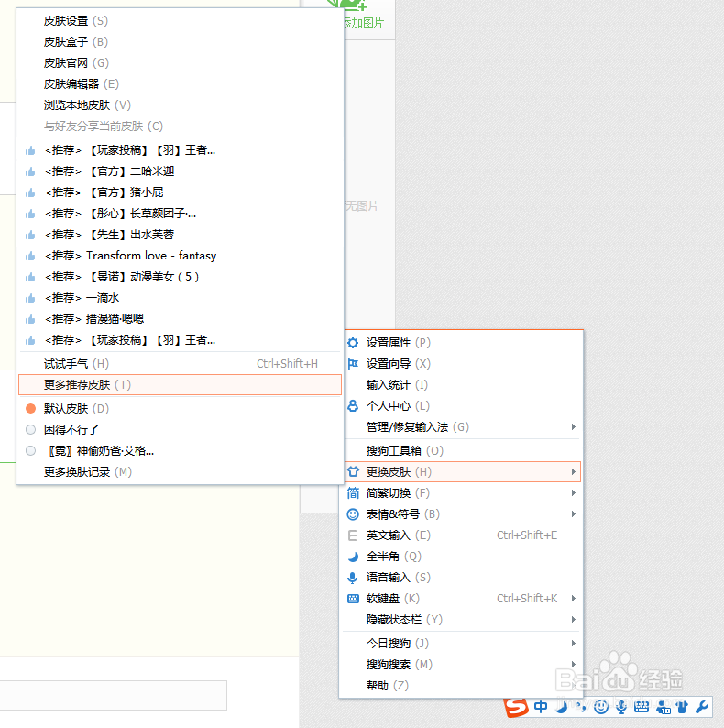Screen dimensions: 724x728
Task: Open 皮肤设置 menu entry
Action: (x=180, y=21)
